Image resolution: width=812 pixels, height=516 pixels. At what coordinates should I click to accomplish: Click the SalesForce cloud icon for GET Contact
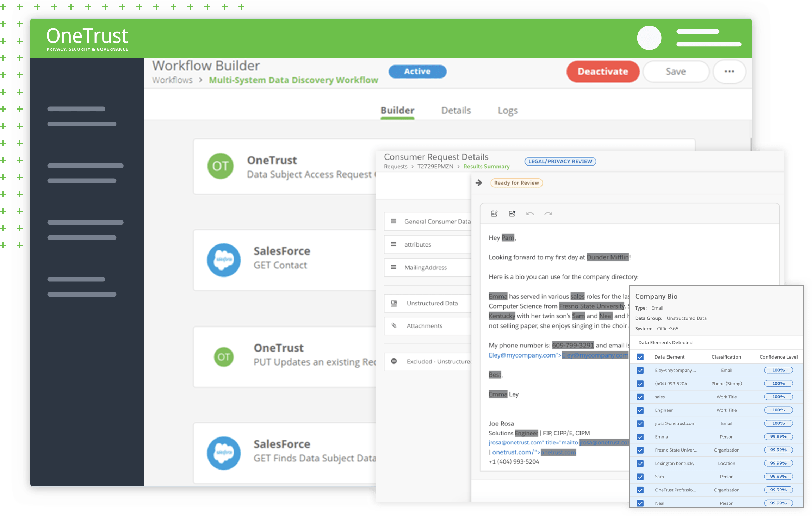coord(224,260)
